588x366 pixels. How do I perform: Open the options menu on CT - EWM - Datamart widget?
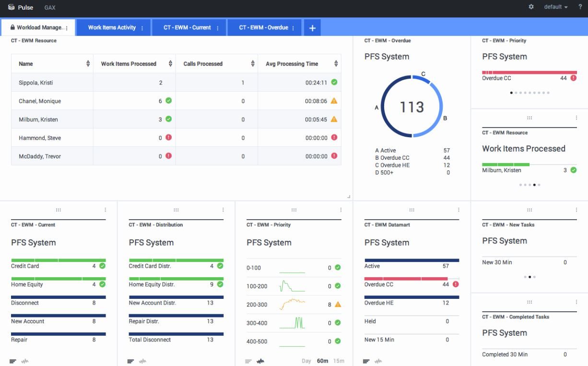pyautogui.click(x=458, y=210)
